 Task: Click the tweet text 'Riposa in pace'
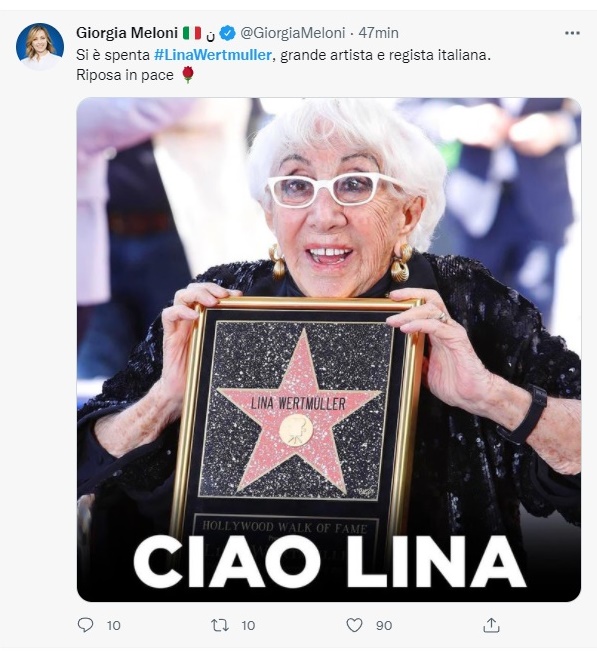(x=125, y=75)
